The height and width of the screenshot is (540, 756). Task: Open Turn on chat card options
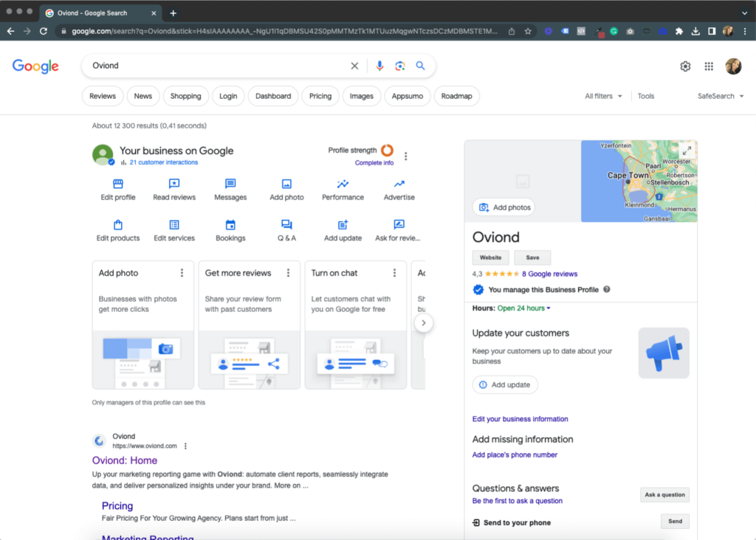(394, 273)
